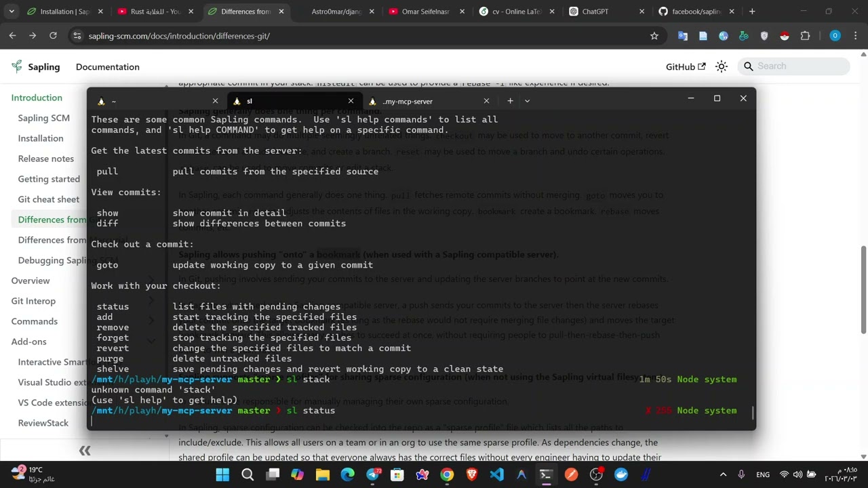868x488 pixels.
Task: Launch Microsoft Edge from the taskbar
Action: (x=347, y=474)
